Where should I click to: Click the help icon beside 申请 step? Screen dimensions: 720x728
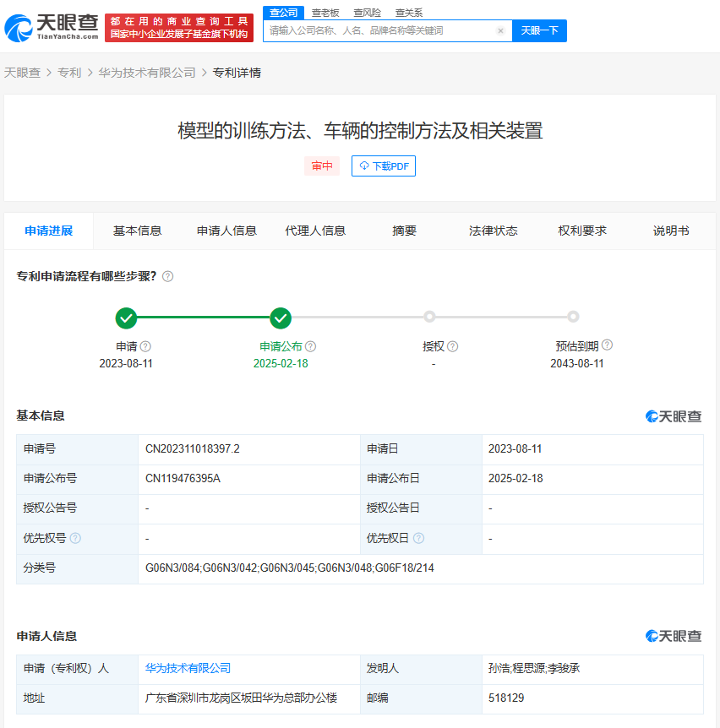pyautogui.click(x=145, y=346)
